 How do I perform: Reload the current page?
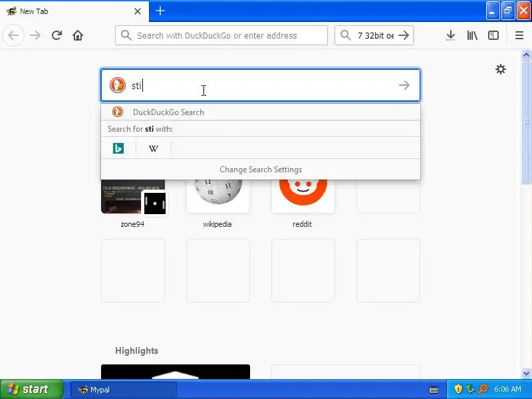(x=57, y=35)
